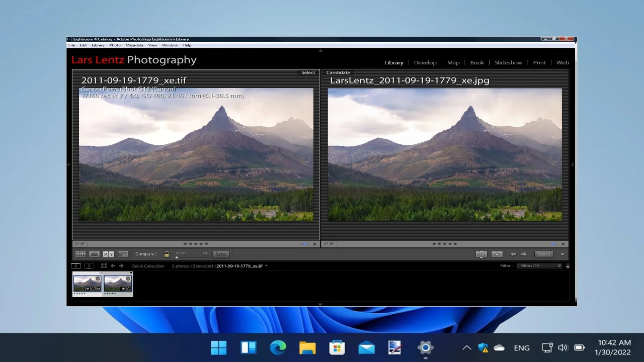Select the XY Compare view icon
The width and height of the screenshot is (644, 362).
pos(109,254)
